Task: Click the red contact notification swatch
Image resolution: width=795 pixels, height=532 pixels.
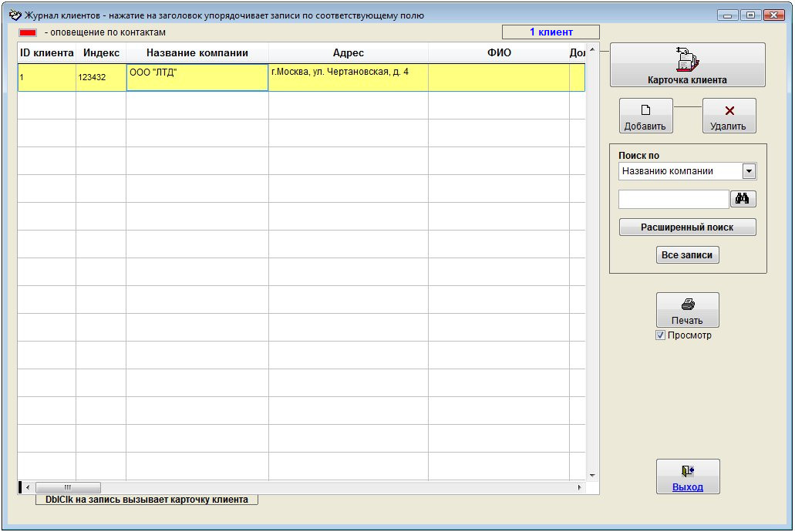Action: (28, 32)
